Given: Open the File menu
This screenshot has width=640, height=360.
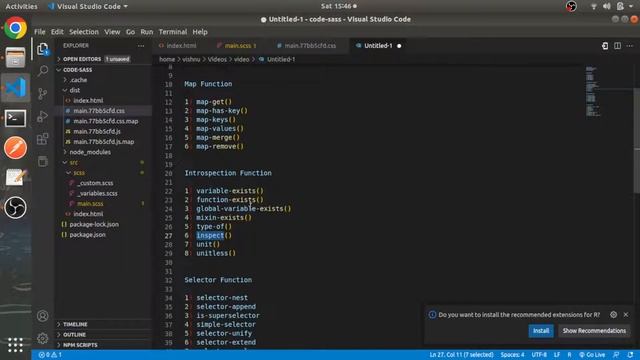Looking at the screenshot, I should (40, 32).
